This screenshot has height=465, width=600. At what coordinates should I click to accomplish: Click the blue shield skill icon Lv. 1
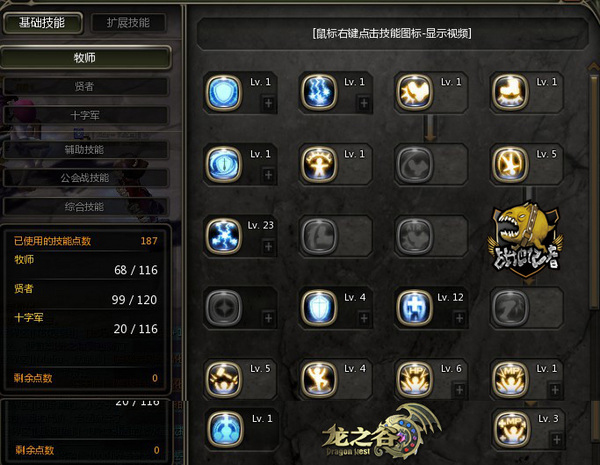coord(224,93)
